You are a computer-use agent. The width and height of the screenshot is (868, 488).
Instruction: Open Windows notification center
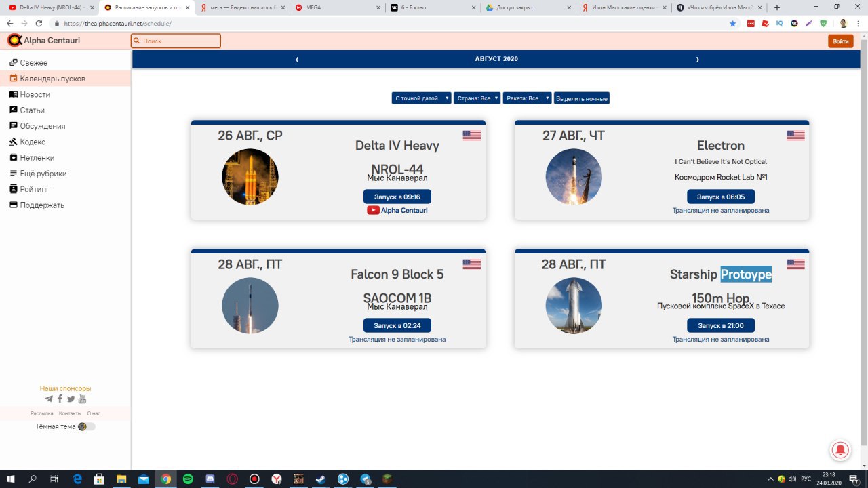click(x=854, y=479)
